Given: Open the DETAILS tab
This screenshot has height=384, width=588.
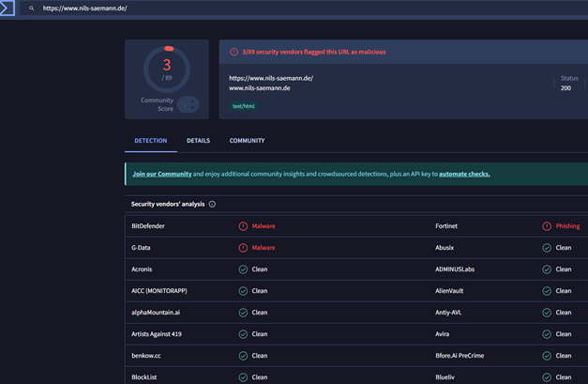Looking at the screenshot, I should pos(199,141).
